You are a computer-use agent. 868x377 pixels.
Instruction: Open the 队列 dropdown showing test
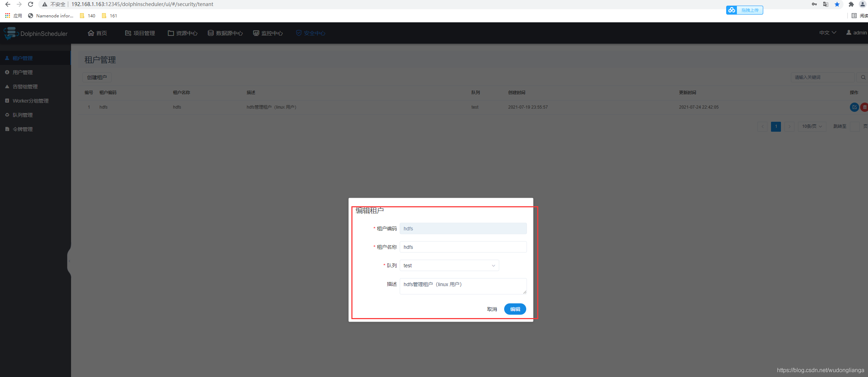pyautogui.click(x=449, y=266)
